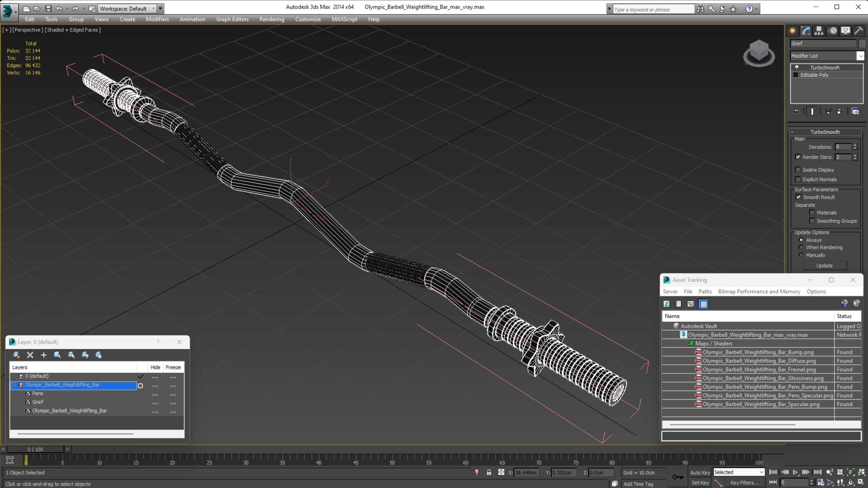Click Iterations spinner arrows
Image resolution: width=868 pixels, height=488 pixels.
[855, 147]
